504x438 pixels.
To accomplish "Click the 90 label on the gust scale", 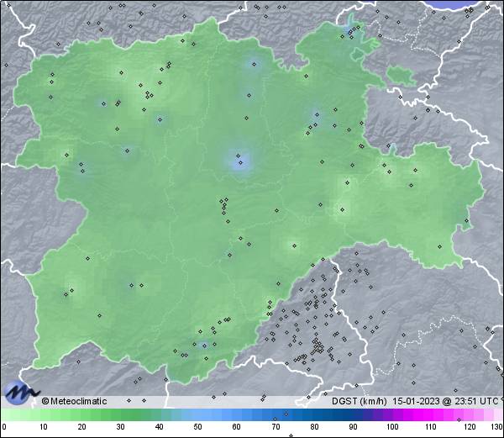I will coord(354,427).
